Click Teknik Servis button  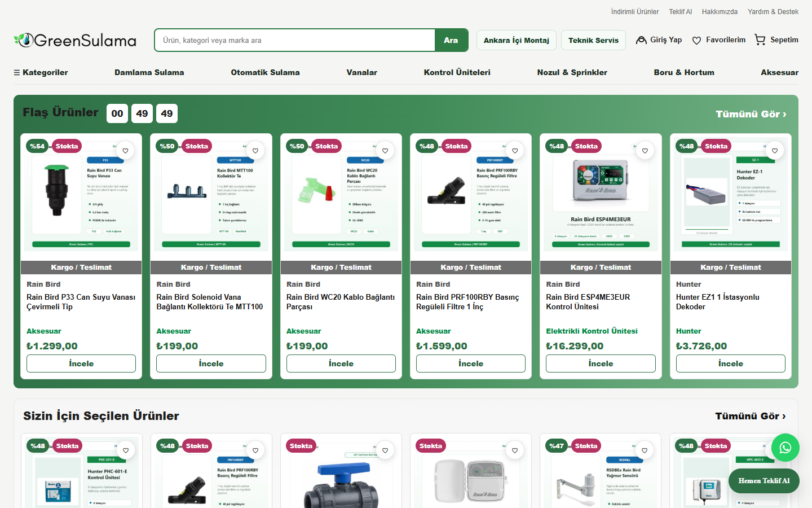(x=593, y=40)
